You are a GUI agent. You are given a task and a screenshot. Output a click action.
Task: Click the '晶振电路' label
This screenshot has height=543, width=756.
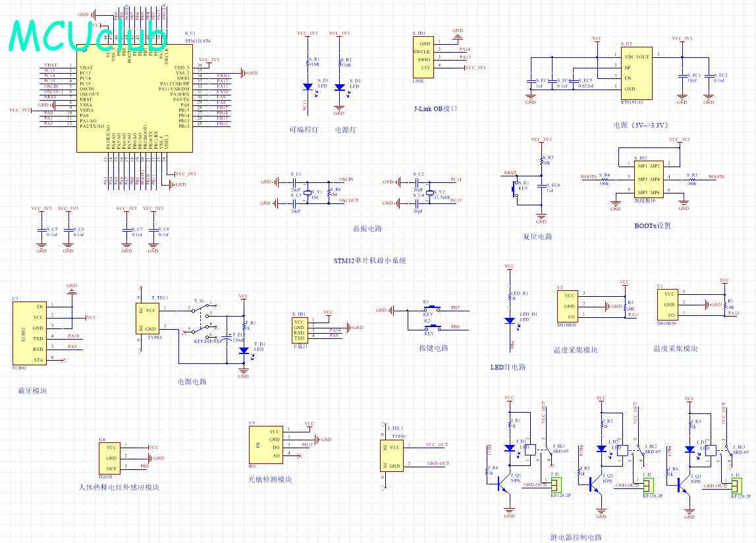(x=367, y=228)
